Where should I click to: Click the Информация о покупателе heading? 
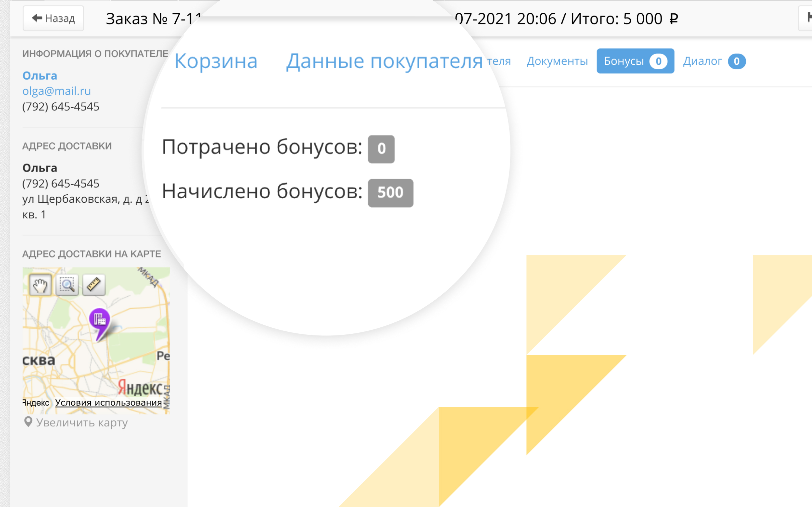(95, 54)
